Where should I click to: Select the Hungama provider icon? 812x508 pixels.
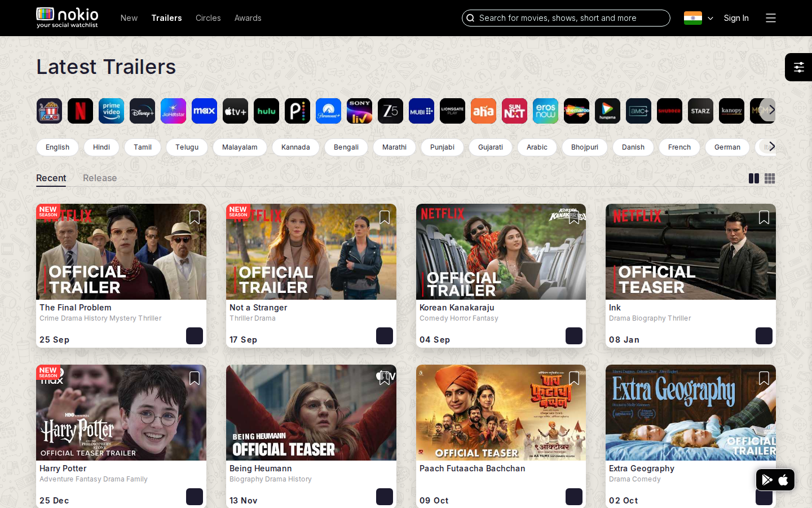click(x=607, y=111)
